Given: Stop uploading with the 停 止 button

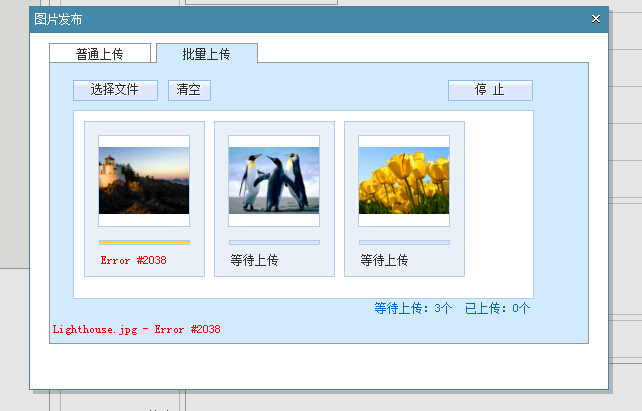Looking at the screenshot, I should [x=490, y=90].
